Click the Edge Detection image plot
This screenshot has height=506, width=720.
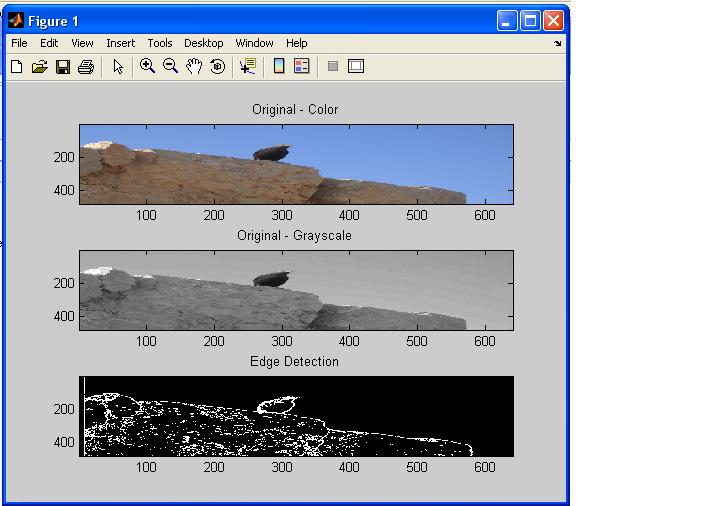pyautogui.click(x=297, y=416)
